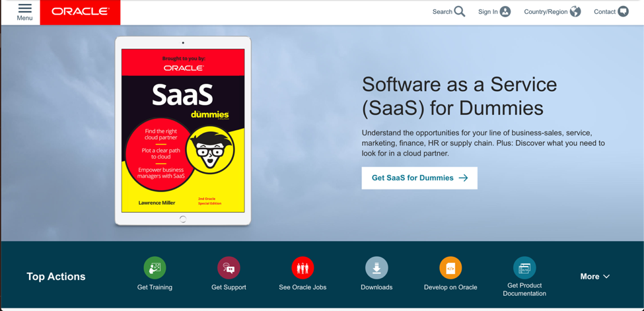Open Search via the magnifier icon

click(x=460, y=11)
